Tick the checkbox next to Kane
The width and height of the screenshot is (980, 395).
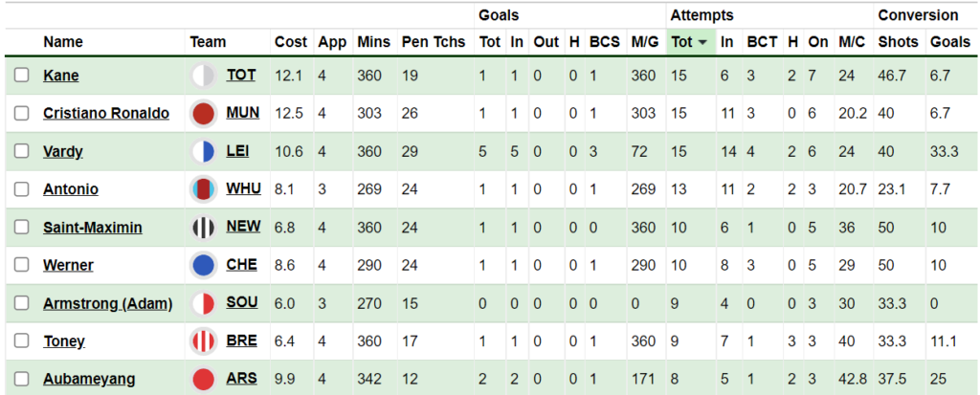coord(22,76)
